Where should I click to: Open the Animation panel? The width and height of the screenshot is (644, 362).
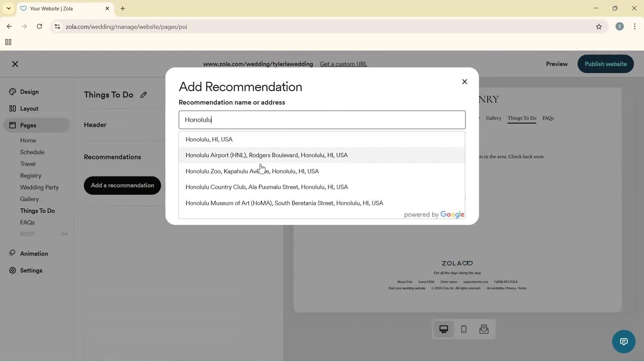[x=35, y=254]
